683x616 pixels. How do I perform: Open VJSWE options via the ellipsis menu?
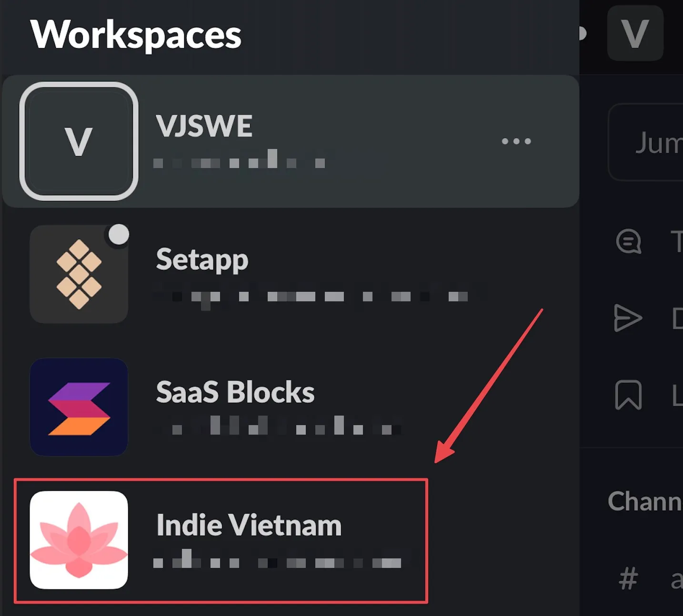point(516,140)
